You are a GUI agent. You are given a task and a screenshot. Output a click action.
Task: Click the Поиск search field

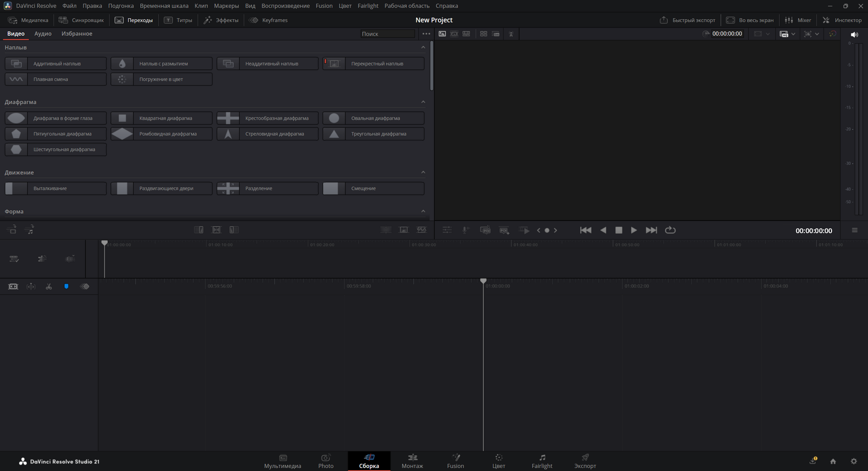coord(387,34)
